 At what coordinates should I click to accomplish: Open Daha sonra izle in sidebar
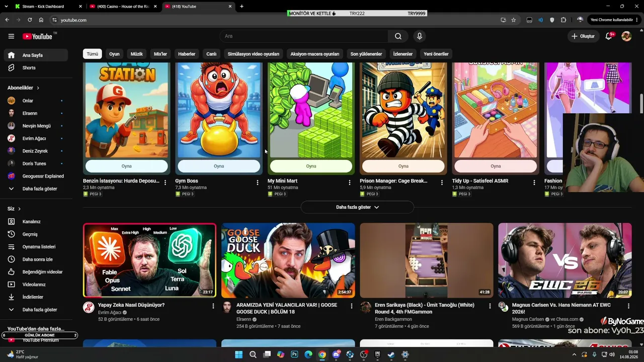click(x=35, y=259)
